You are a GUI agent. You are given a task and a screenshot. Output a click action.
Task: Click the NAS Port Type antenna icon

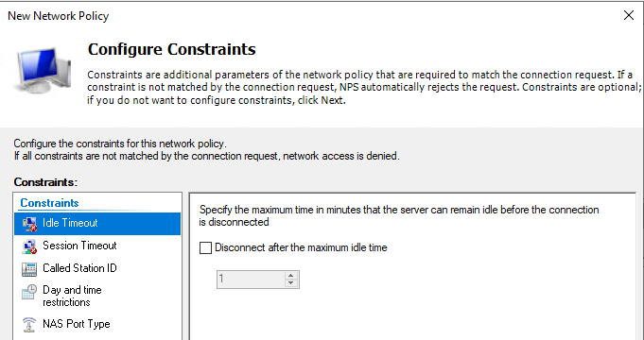point(29,324)
